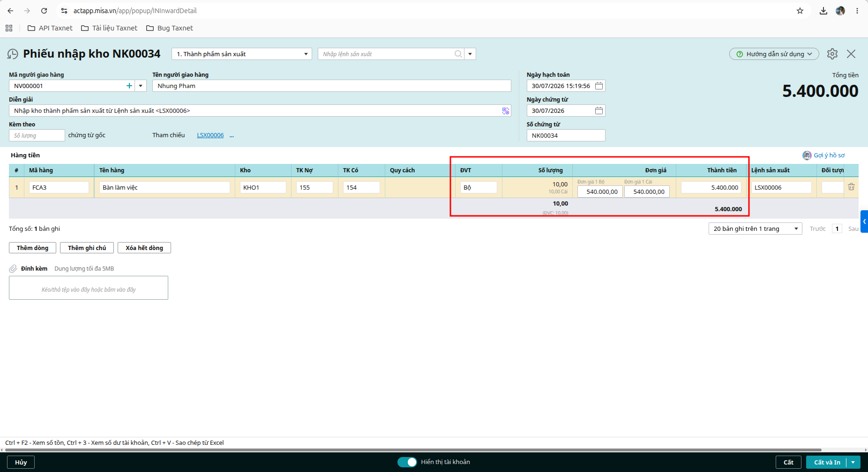Viewport: 868px width, 472px height.
Task: Click the history clock icon beside the title
Action: click(x=13, y=54)
